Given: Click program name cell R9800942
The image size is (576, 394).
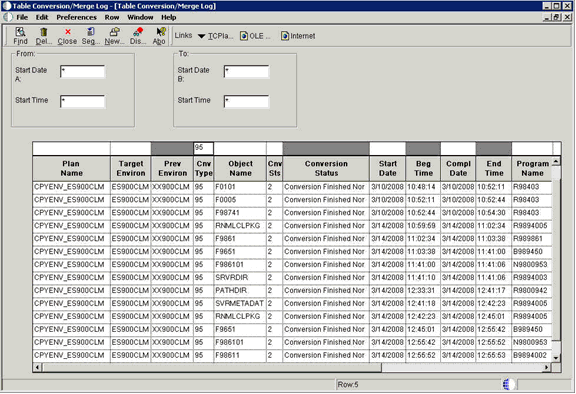Looking at the screenshot, I should pos(532,290).
